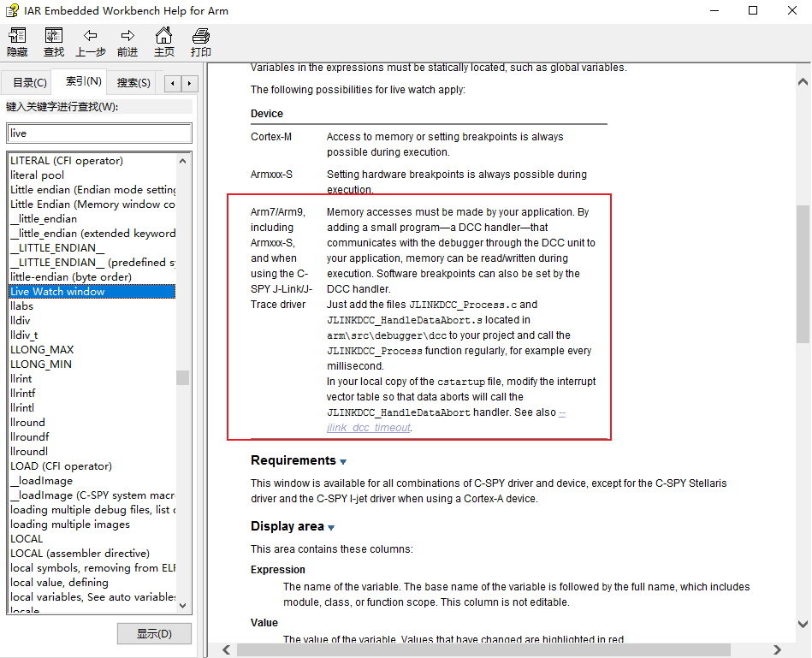This screenshot has height=658, width=812.
Task: Click index list scroll down arrow
Action: pos(183,605)
